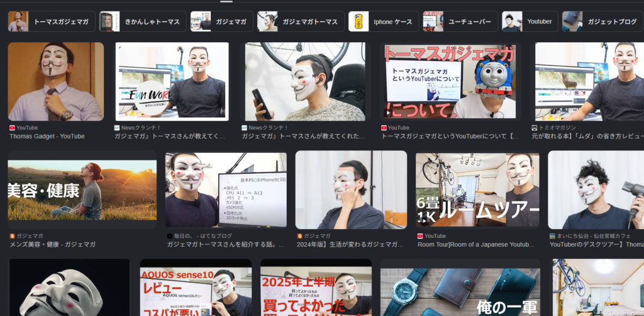Screen dimensions: 644x316
Task: Click ガジェマガ favicon above 2024年版 result
Action: pyautogui.click(x=299, y=236)
